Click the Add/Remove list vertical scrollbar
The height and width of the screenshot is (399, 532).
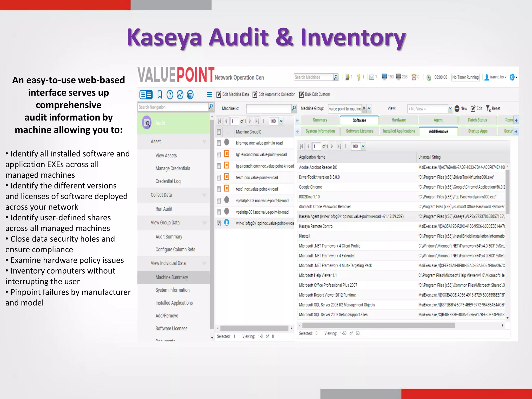click(x=507, y=192)
